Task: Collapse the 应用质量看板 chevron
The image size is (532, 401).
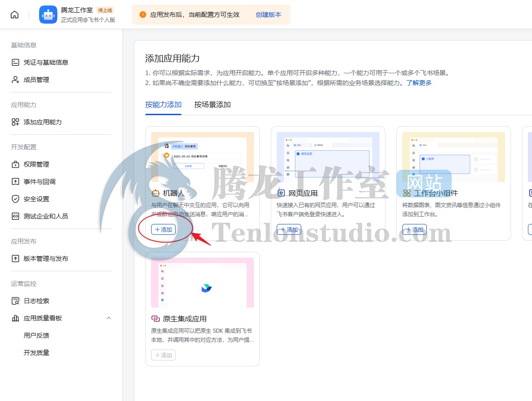Action: point(109,318)
